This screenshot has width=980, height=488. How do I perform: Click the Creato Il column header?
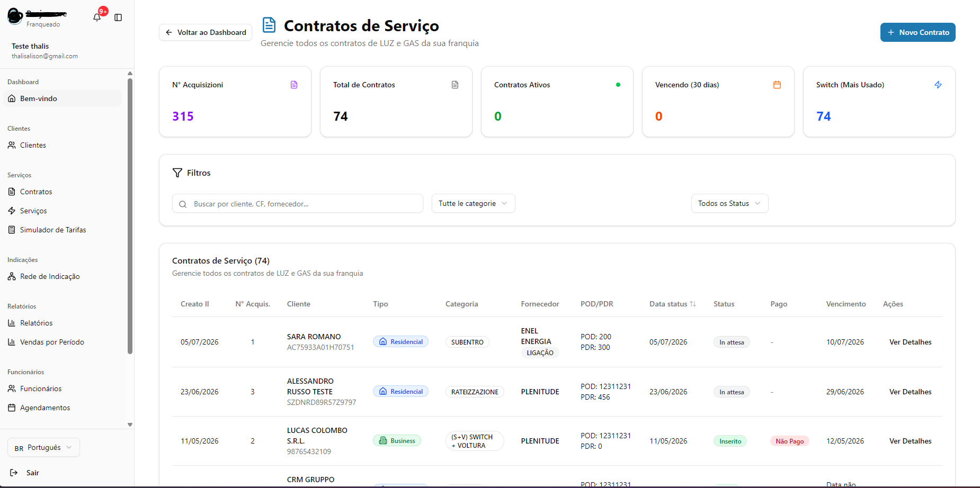click(194, 304)
